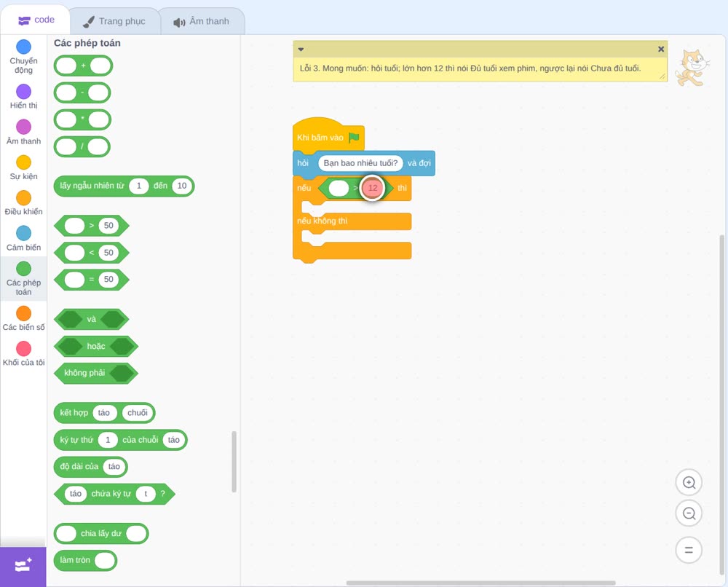Select the 'chia lấy dư' block

101,534
